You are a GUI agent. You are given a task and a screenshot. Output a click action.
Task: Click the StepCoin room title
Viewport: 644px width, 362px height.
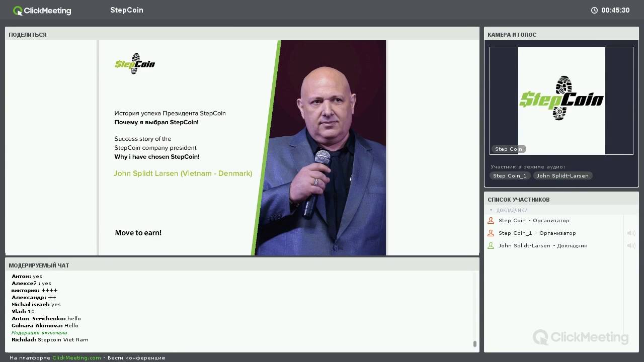click(x=127, y=10)
